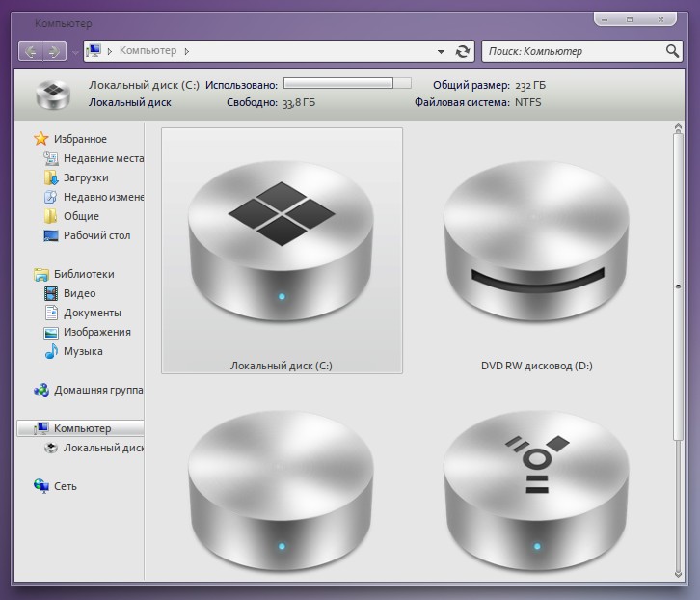
Task: Click the Компьютер breadcrumb in the address bar
Action: tap(148, 50)
